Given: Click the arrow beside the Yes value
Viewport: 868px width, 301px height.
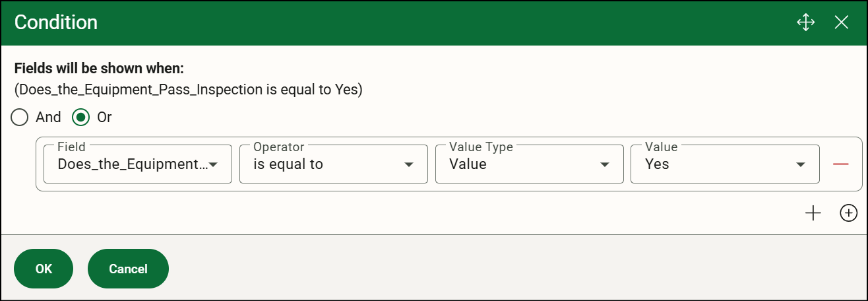Looking at the screenshot, I should click(801, 165).
